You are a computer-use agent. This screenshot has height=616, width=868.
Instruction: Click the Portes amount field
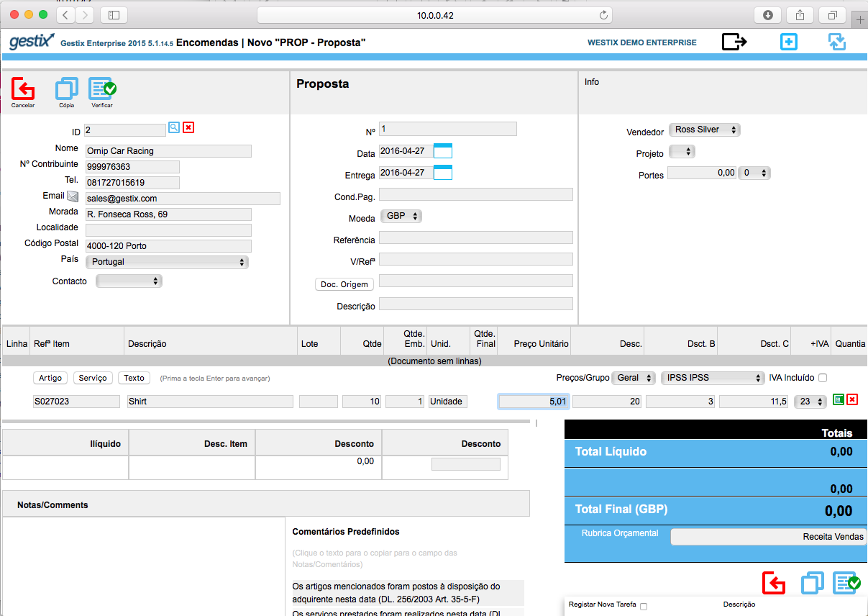703,173
